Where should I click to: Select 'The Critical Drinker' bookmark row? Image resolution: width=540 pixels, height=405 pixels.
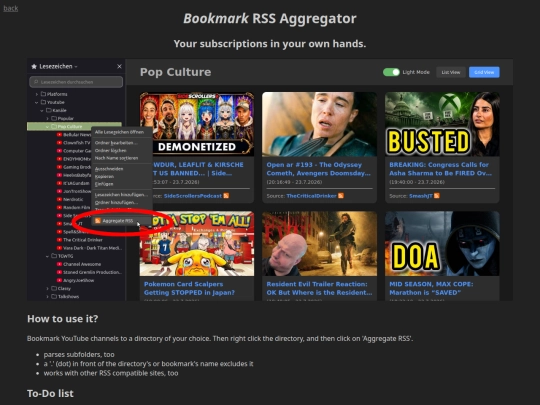(x=83, y=240)
